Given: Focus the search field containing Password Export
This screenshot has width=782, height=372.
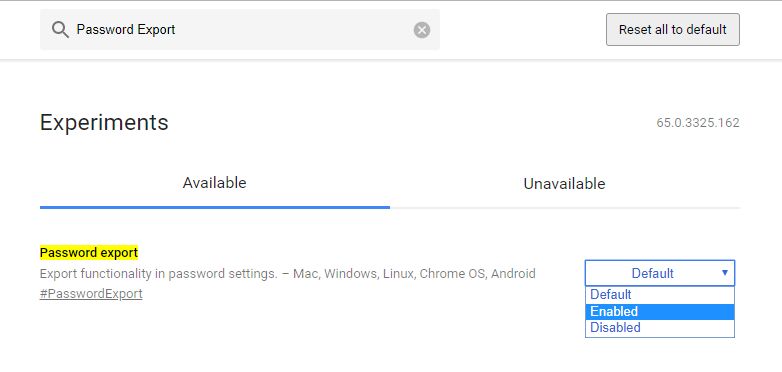Looking at the screenshot, I should click(240, 29).
